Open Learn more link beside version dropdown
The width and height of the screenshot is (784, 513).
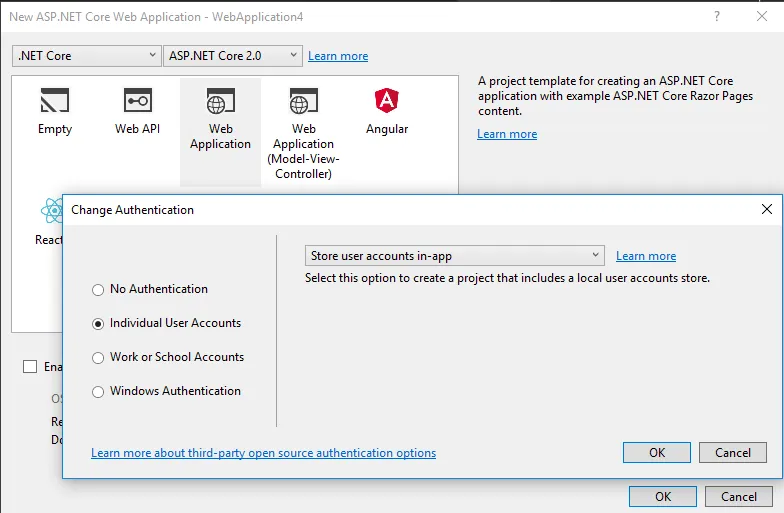click(x=338, y=56)
